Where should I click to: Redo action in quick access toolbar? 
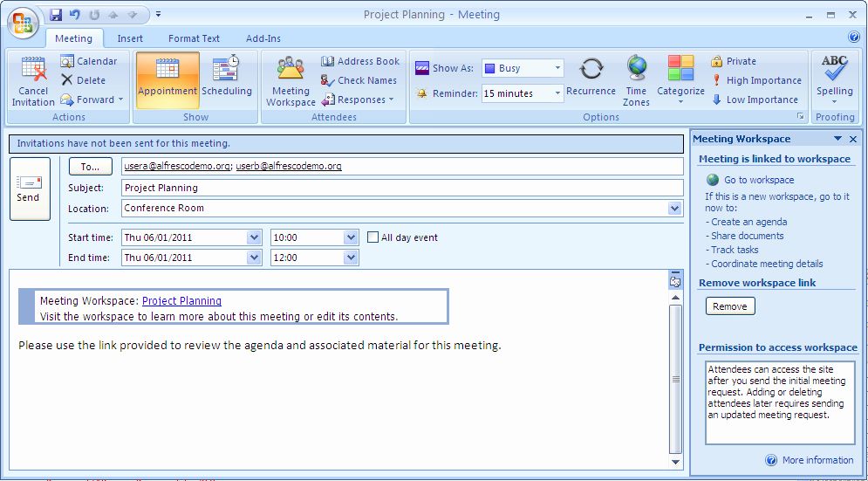94,15
